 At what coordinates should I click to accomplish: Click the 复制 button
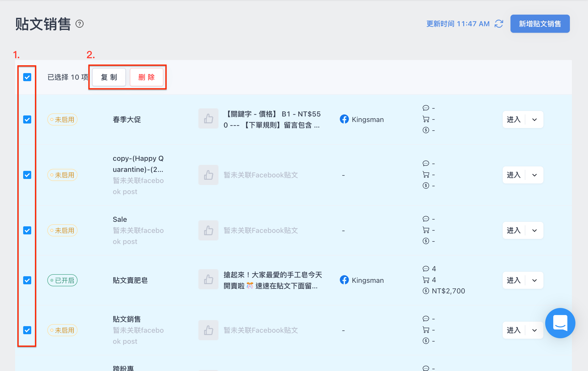coord(109,77)
